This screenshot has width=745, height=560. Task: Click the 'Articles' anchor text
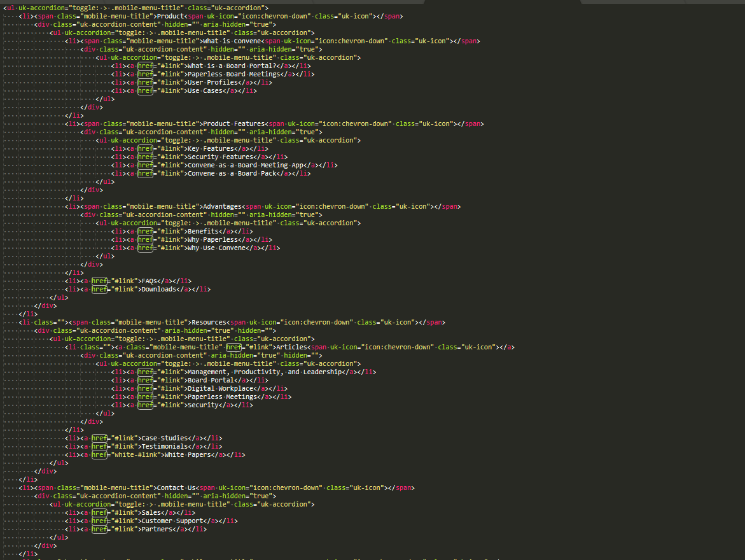291,347
